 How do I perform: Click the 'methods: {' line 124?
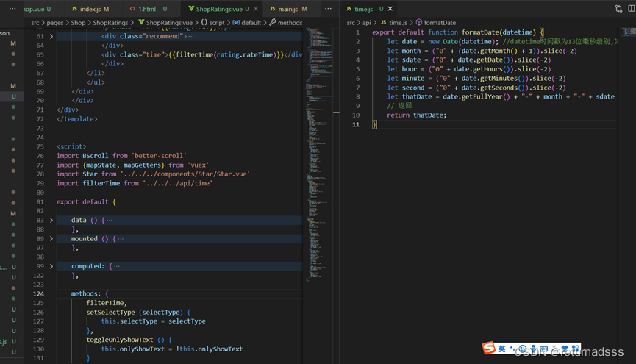[x=90, y=294]
